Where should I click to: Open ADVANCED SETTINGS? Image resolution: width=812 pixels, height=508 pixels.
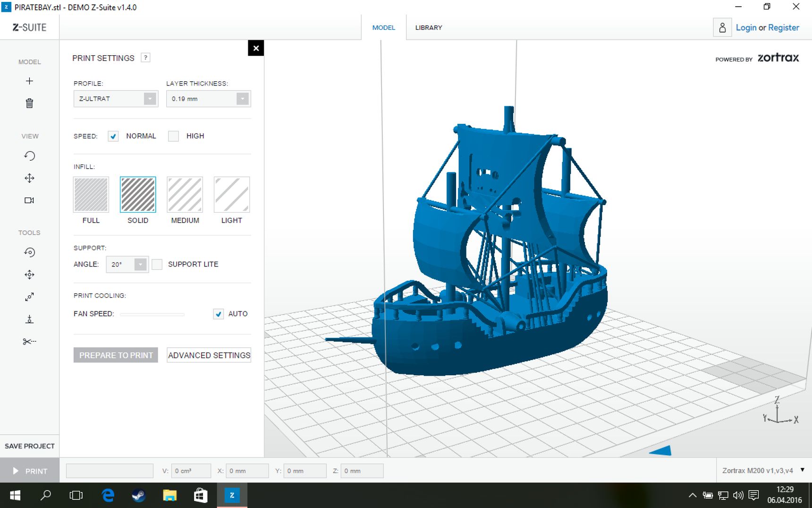pos(209,355)
